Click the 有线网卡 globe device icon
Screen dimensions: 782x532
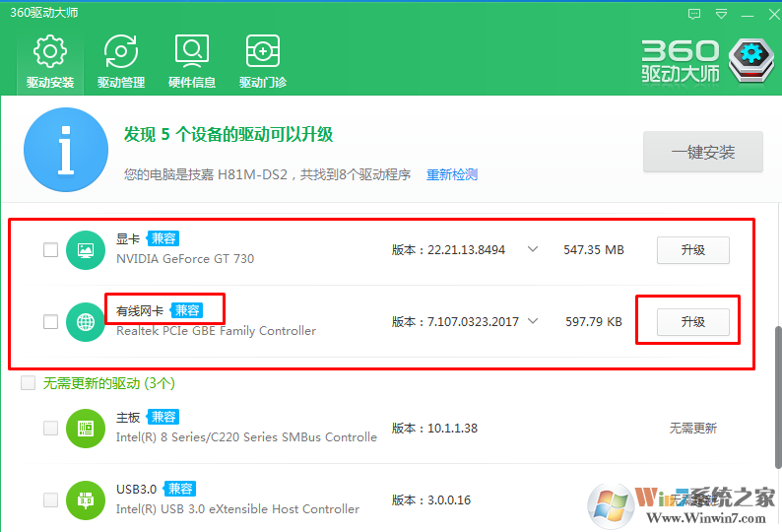coord(85,321)
